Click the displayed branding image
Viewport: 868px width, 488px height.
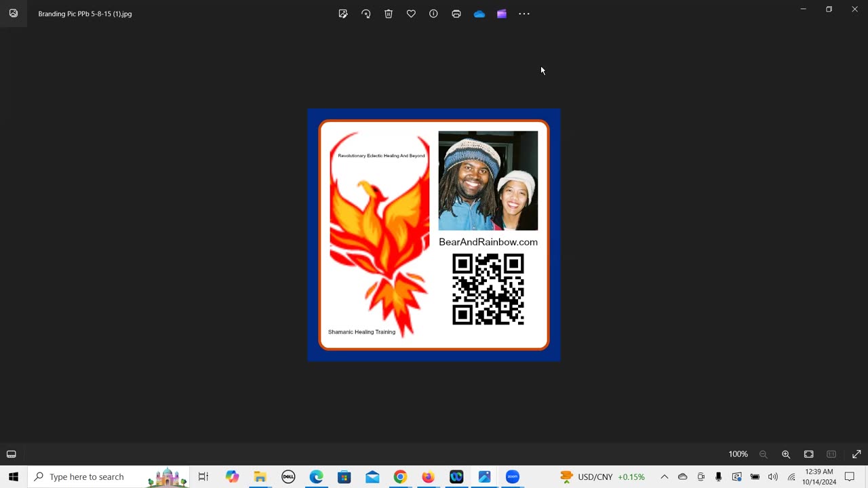pyautogui.click(x=434, y=235)
